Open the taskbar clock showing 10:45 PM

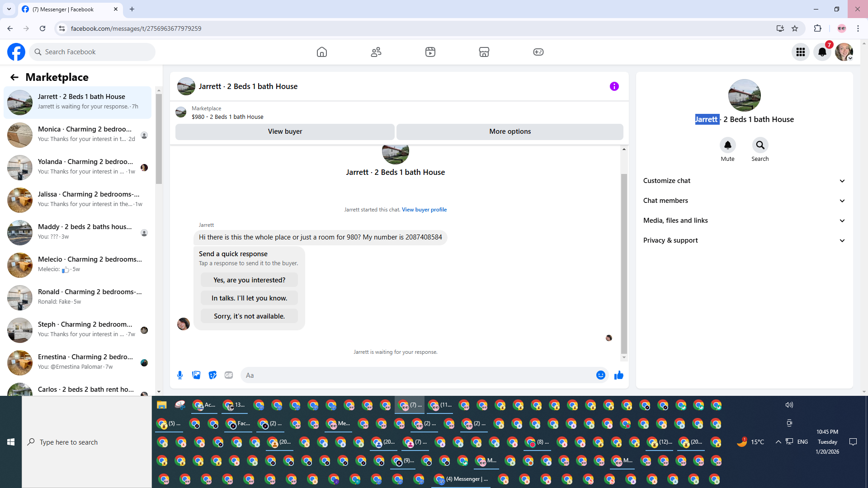827,442
